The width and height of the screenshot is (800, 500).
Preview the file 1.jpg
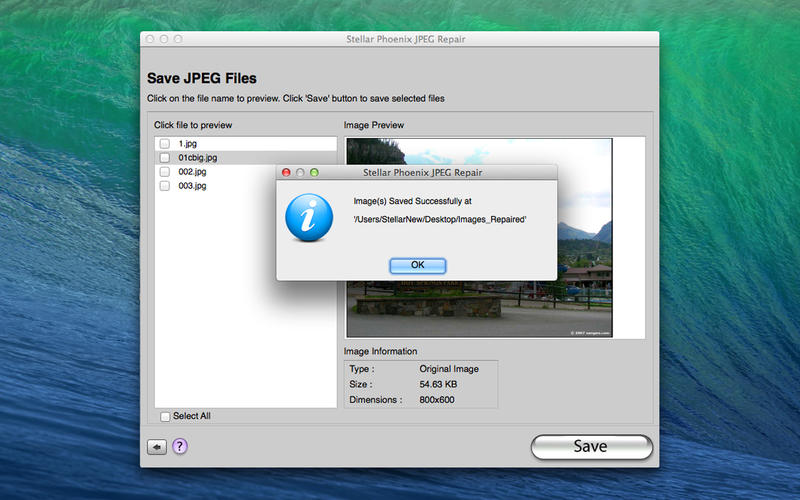pos(187,144)
